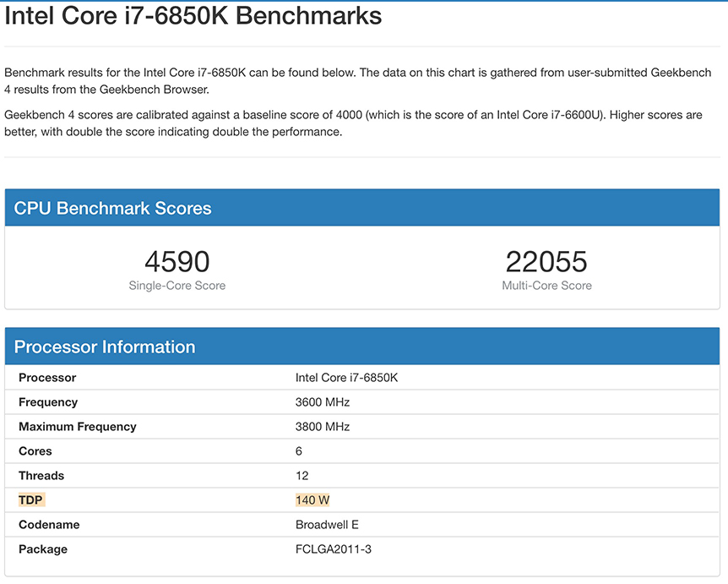
Task: Click the Maximum Frequency row
Action: pos(77,426)
